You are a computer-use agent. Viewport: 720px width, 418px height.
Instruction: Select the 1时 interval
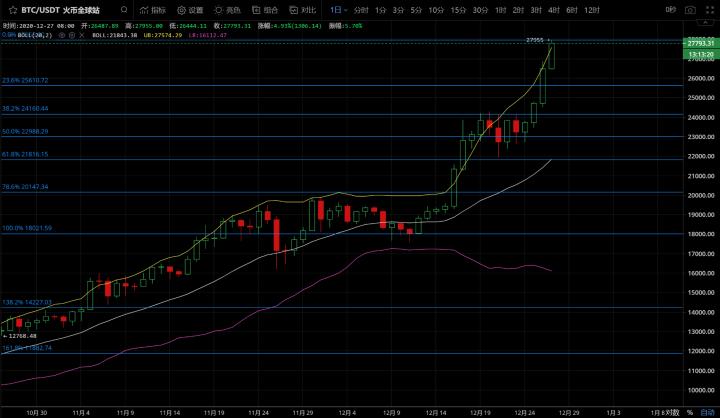[501, 10]
